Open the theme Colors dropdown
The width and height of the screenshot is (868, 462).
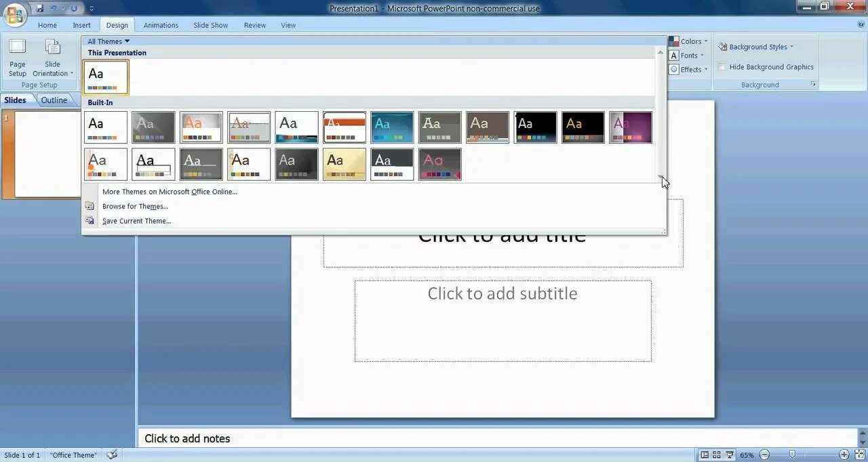tap(688, 41)
